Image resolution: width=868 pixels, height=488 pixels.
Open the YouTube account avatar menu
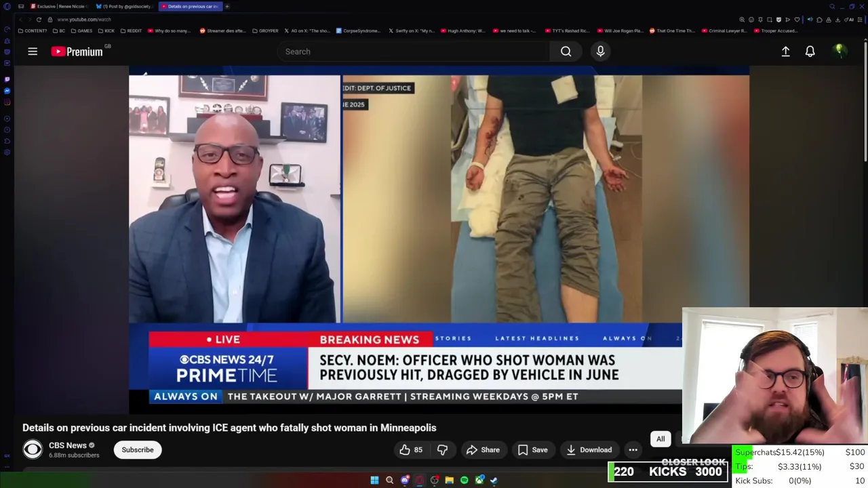click(840, 52)
